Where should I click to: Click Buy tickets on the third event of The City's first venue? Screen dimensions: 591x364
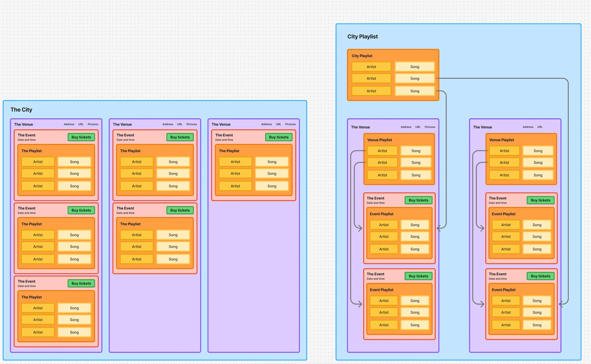[x=81, y=284]
